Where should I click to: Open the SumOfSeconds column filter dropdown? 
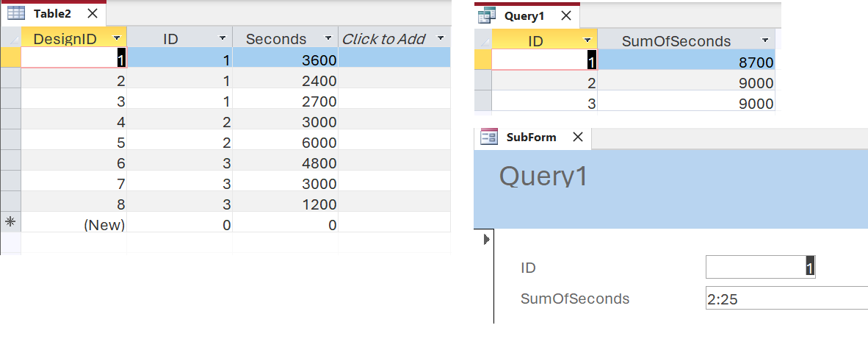click(x=765, y=40)
